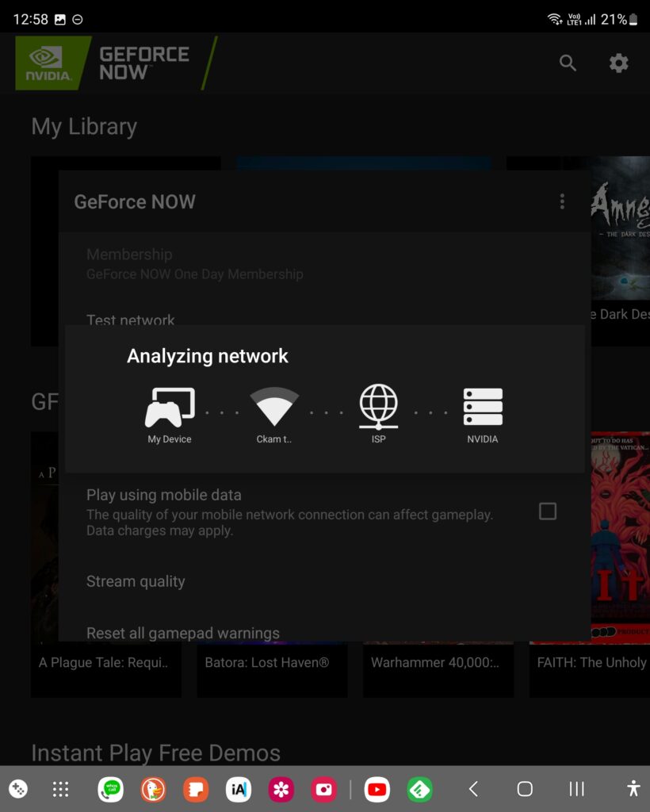Image resolution: width=650 pixels, height=812 pixels.
Task: Open the DuckDuckGo browser from taskbar
Action: click(153, 789)
